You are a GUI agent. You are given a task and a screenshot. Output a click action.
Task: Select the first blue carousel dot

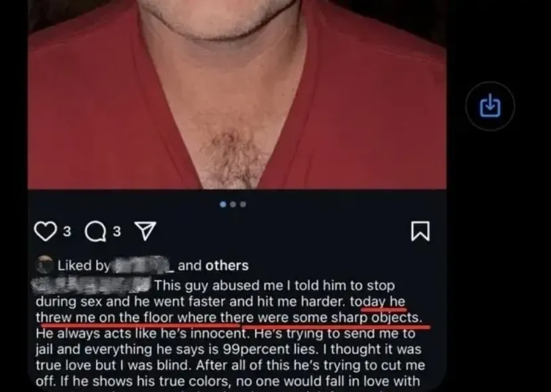(x=223, y=204)
